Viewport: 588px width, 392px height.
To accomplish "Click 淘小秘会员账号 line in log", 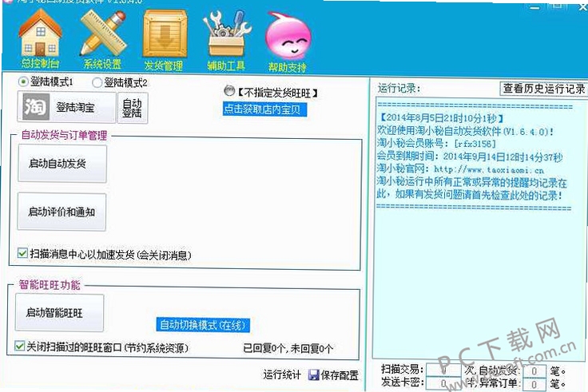I will pyautogui.click(x=436, y=143).
